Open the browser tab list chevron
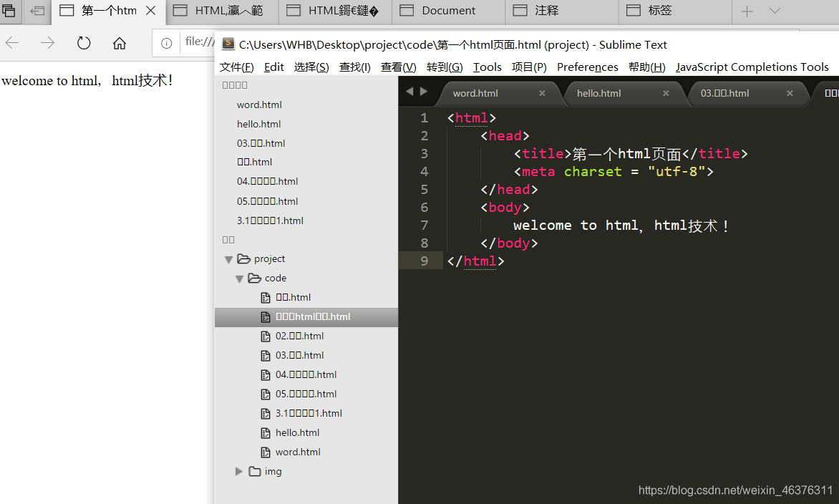This screenshot has width=839, height=504. [775, 11]
